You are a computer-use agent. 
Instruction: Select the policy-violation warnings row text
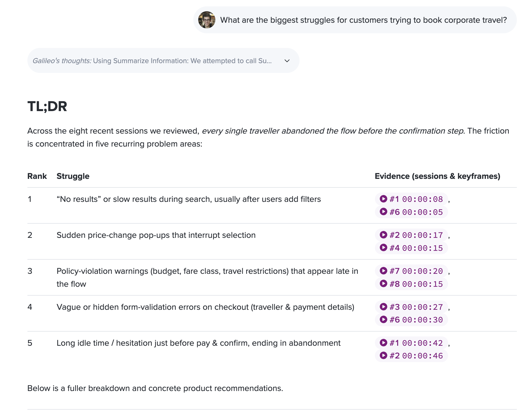coord(207,271)
